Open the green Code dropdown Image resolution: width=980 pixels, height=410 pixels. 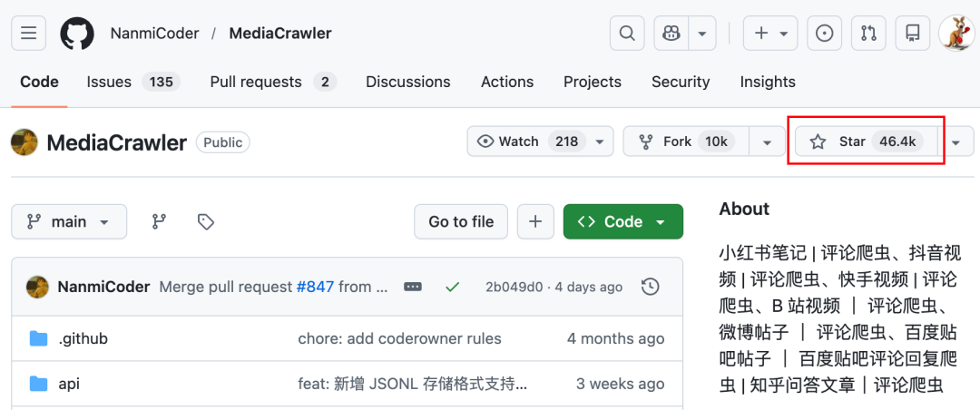622,221
